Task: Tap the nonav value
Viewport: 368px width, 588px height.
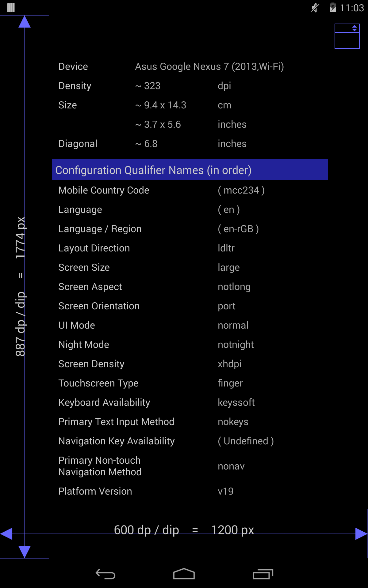Action: click(231, 467)
